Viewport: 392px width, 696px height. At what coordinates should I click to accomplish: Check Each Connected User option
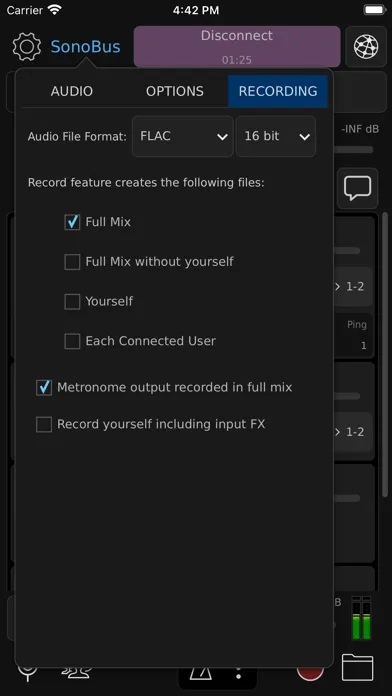click(x=72, y=341)
